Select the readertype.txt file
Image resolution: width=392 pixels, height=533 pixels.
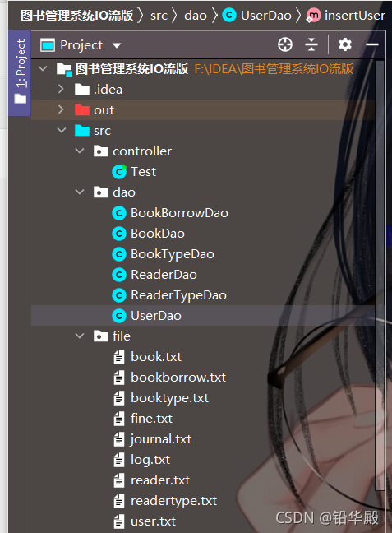click(173, 501)
